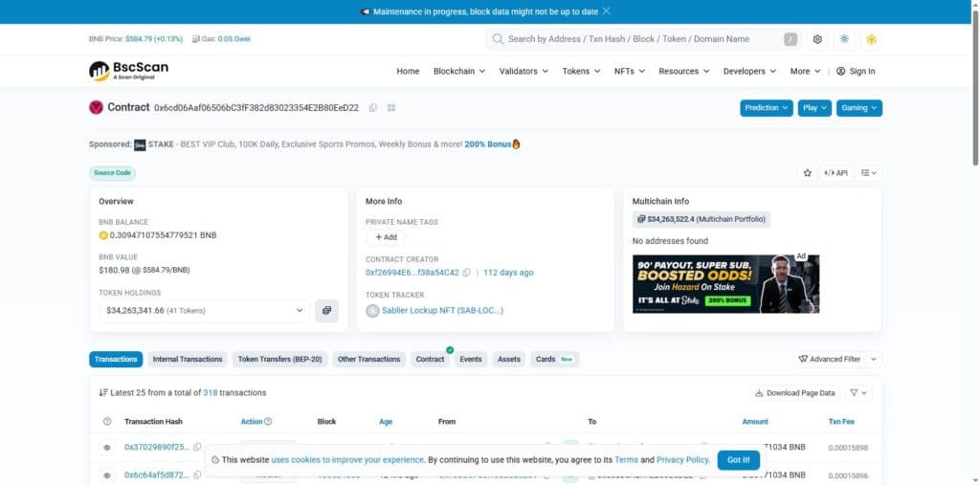Expand the Token Holdings dropdown
Viewport: 980px width, 486px height.
pyautogui.click(x=205, y=311)
